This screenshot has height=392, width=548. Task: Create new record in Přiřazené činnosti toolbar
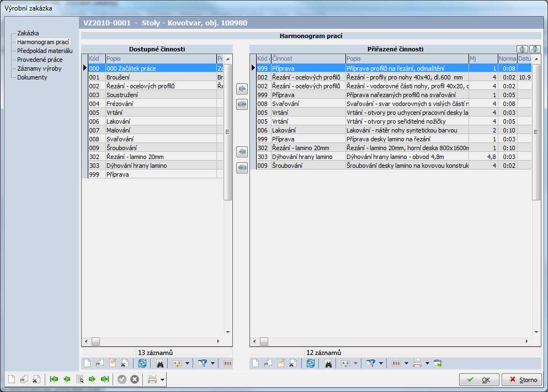[x=256, y=363]
